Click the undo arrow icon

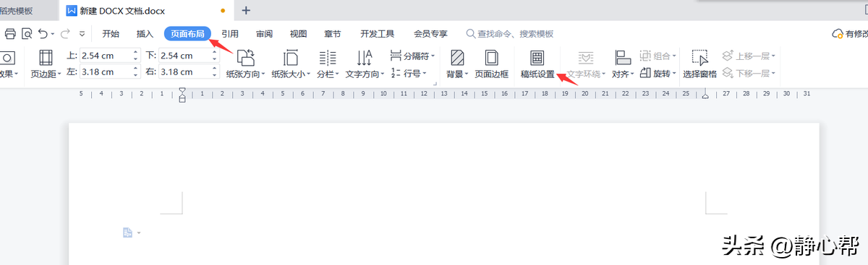(43, 33)
